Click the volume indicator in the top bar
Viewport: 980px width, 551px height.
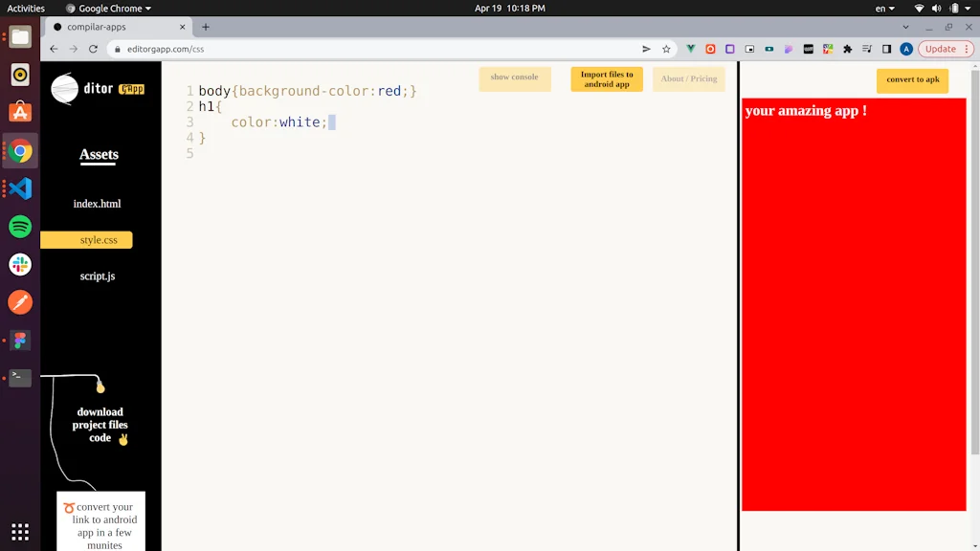(936, 8)
